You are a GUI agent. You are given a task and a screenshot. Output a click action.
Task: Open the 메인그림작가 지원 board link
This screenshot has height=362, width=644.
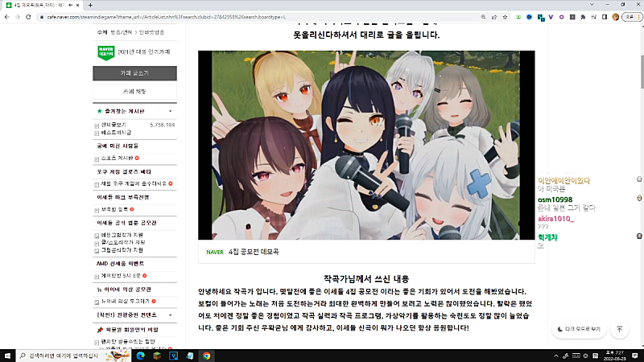click(x=122, y=235)
